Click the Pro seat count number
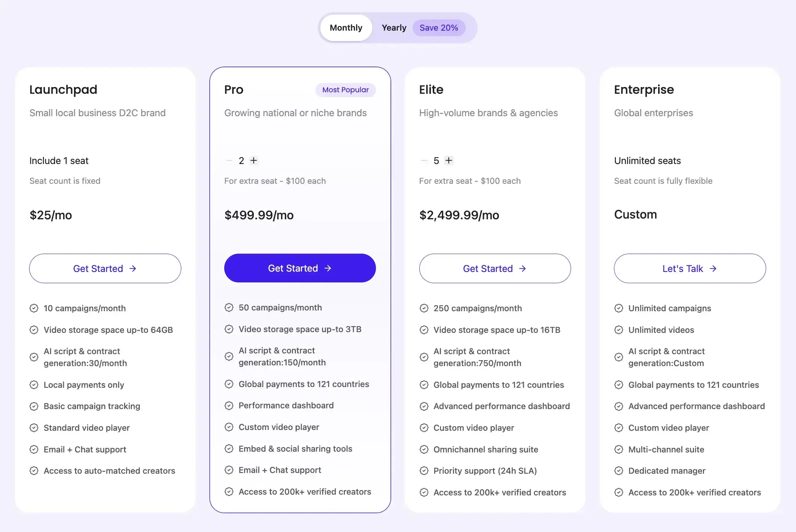 click(x=241, y=161)
